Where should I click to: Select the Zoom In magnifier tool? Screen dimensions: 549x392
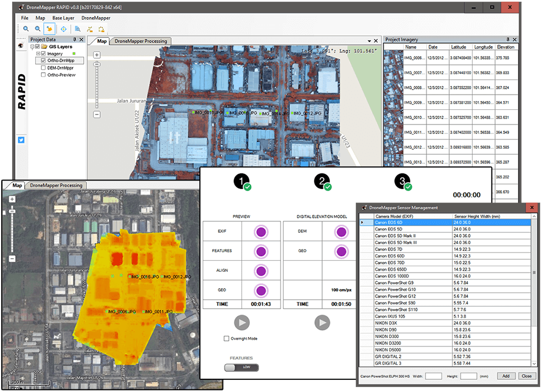coord(26,29)
